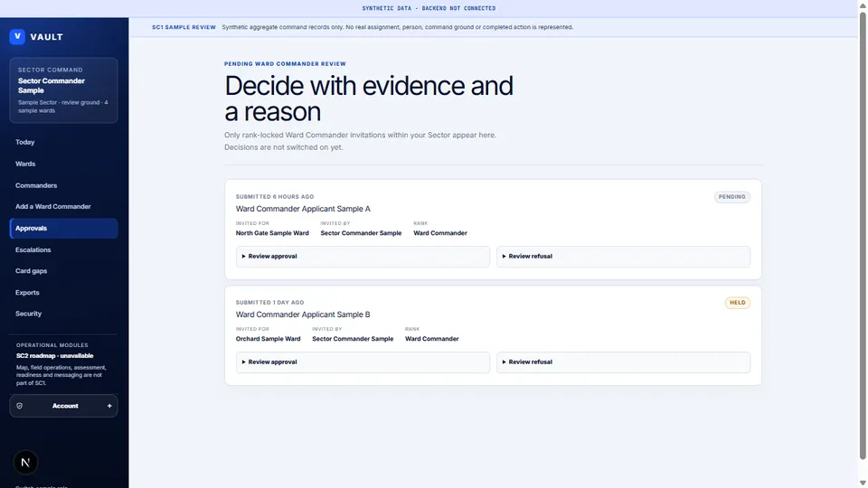Open the Commanders page

63,185
